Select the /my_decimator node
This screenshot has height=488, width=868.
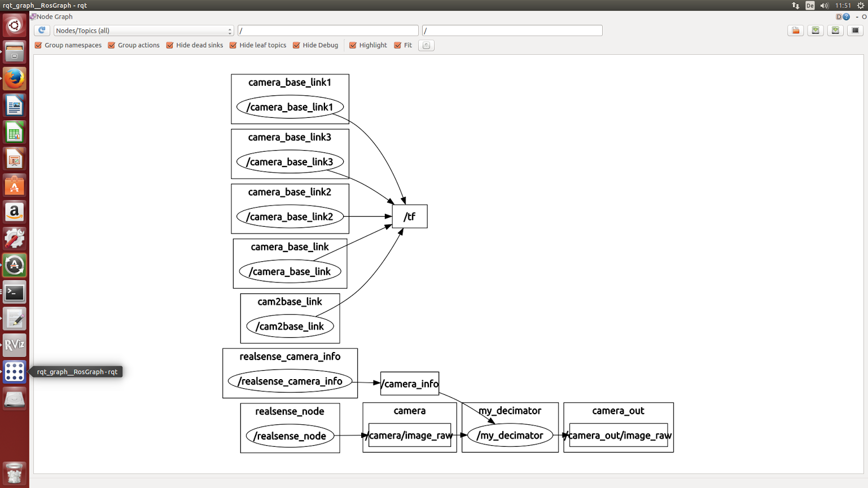coord(510,436)
